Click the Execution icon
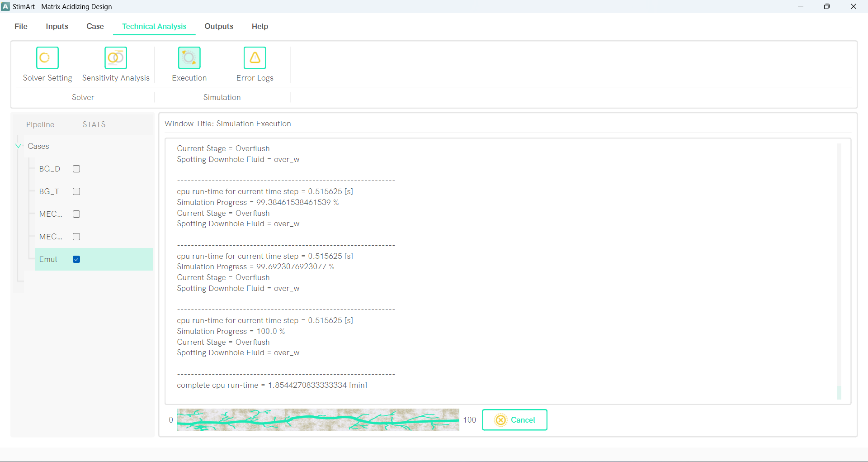 coord(189,58)
